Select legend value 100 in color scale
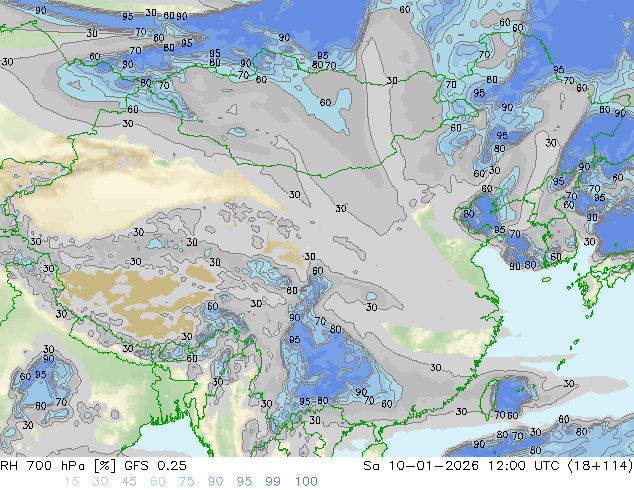Screen dimensions: 634x490 point(306,482)
